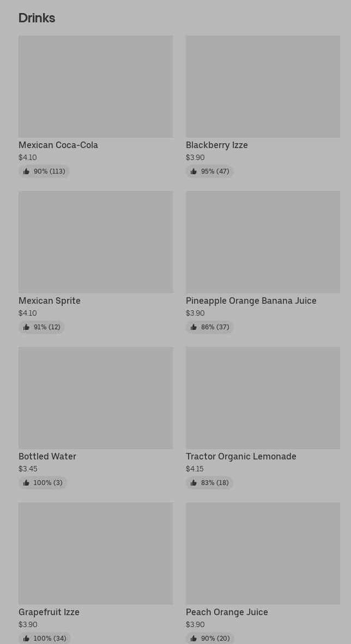Open the Pineapple Orange Banana Juice image
Image resolution: width=351 pixels, height=644 pixels.
pos(263,242)
